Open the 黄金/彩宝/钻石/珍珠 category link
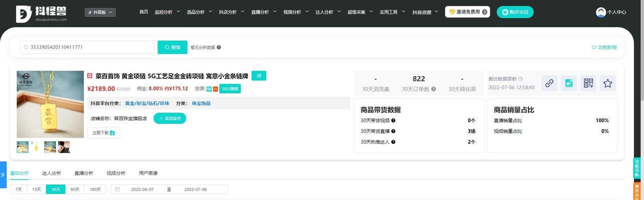 147,103
